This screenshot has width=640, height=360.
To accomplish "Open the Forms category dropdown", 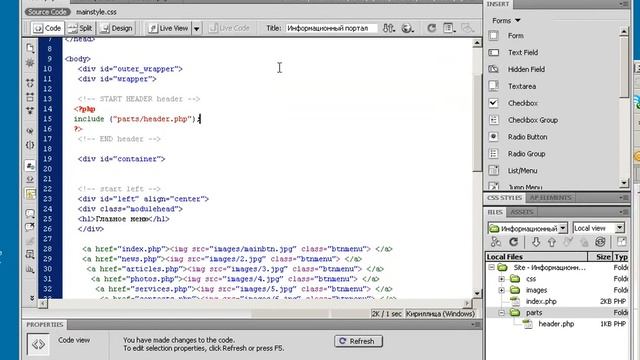I will click(x=506, y=20).
